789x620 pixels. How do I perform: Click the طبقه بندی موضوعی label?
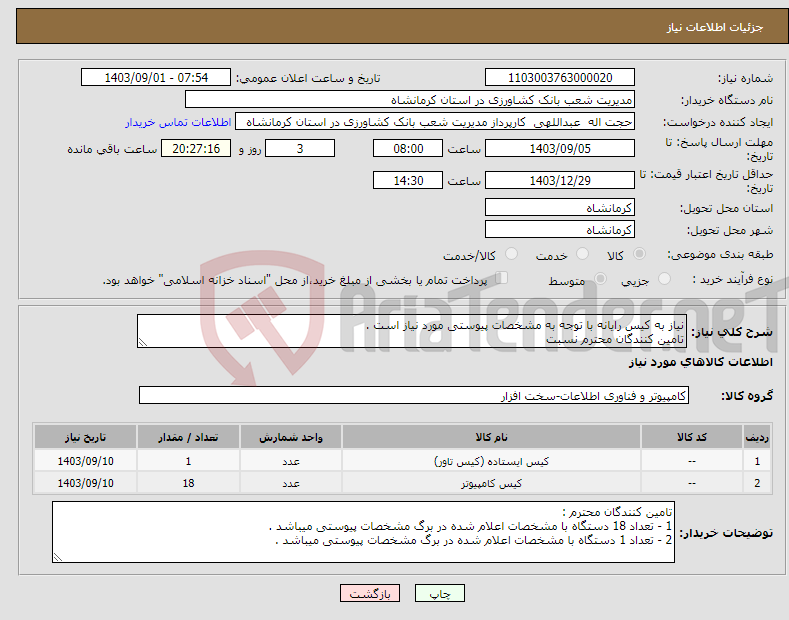point(721,255)
